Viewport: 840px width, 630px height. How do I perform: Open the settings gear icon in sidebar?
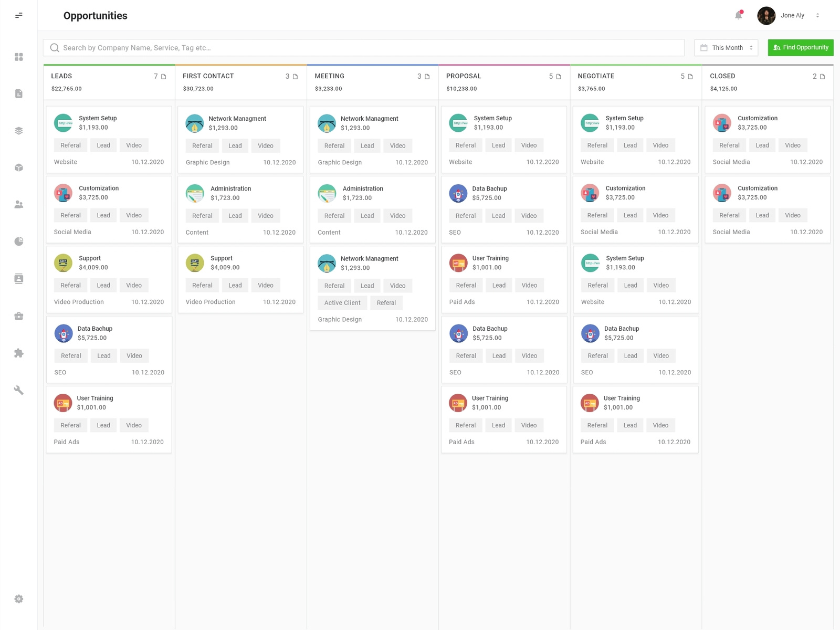click(x=19, y=599)
